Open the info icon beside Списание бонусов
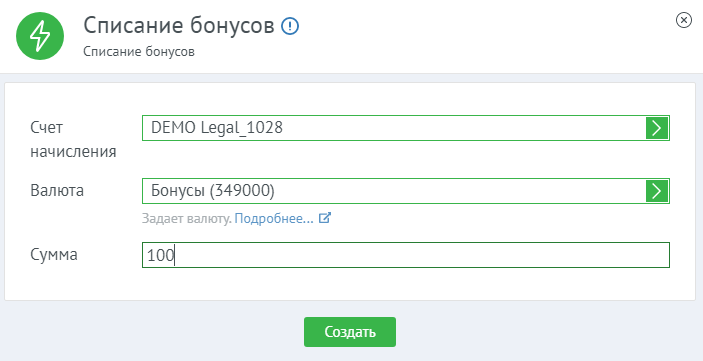 [x=290, y=26]
